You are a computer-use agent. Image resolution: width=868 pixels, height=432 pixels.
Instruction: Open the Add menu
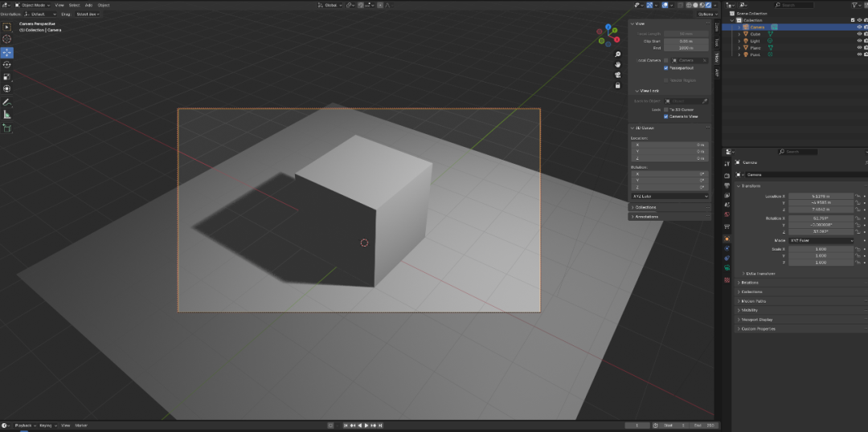tap(88, 5)
